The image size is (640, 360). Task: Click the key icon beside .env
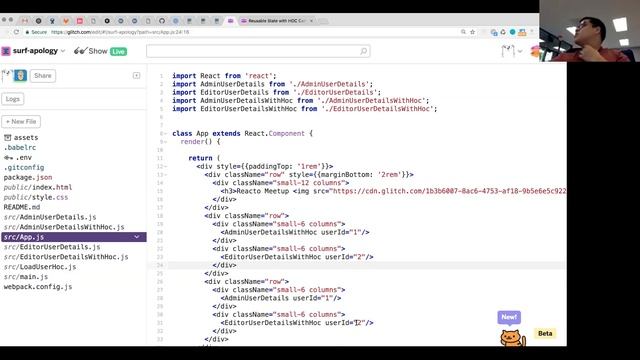(x=8, y=158)
